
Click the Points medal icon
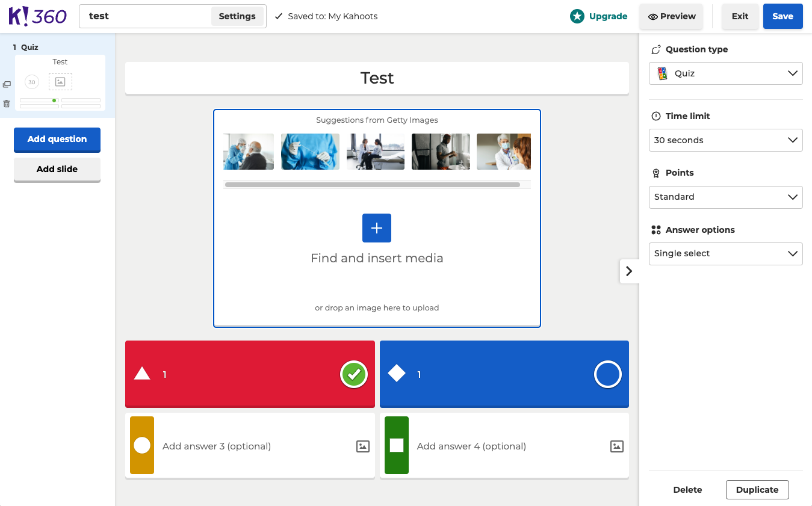(656, 173)
